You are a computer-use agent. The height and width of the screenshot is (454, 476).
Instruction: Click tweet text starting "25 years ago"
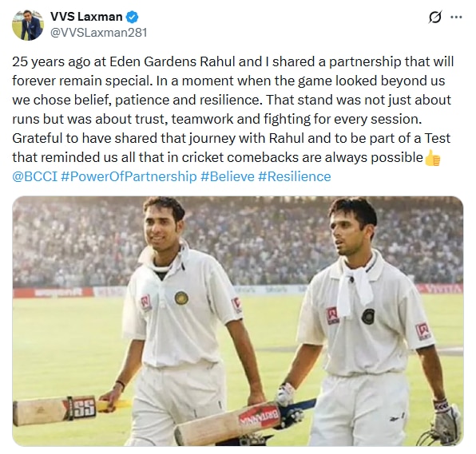coord(233,109)
